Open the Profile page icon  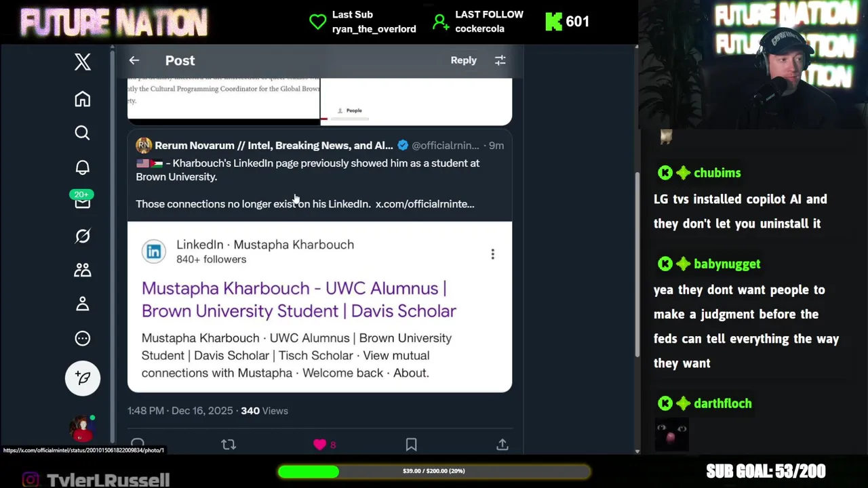tap(83, 304)
